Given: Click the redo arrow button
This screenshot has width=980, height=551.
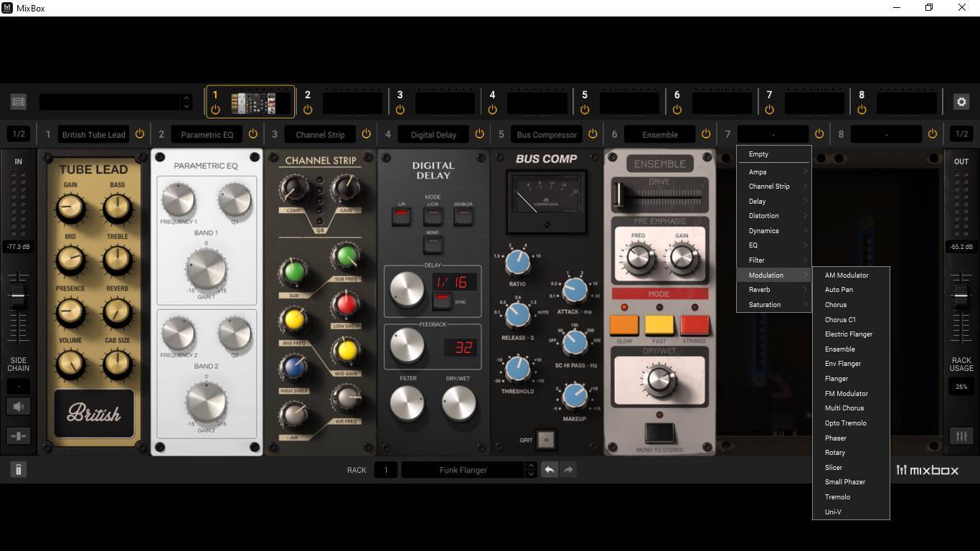Looking at the screenshot, I should click(x=568, y=470).
